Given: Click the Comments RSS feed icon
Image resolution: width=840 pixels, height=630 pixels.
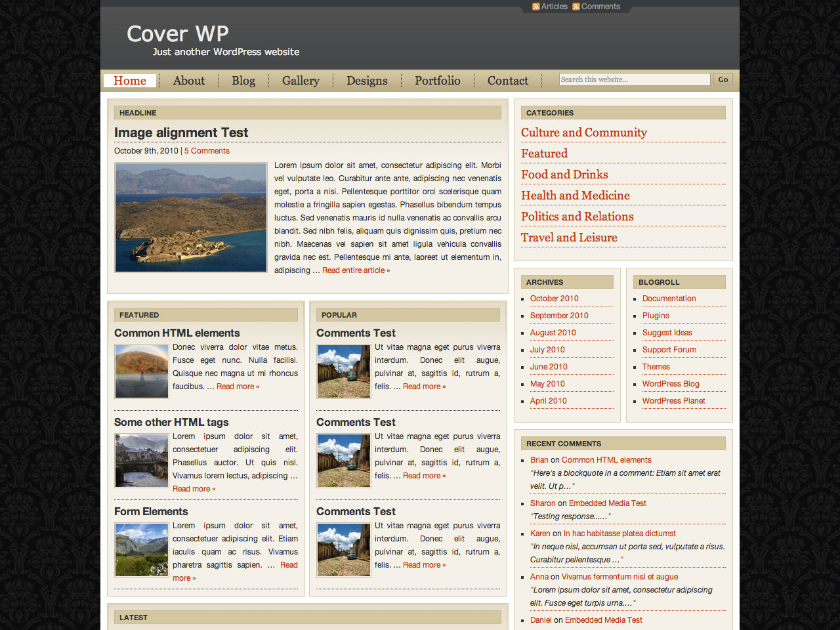Looking at the screenshot, I should point(576,7).
